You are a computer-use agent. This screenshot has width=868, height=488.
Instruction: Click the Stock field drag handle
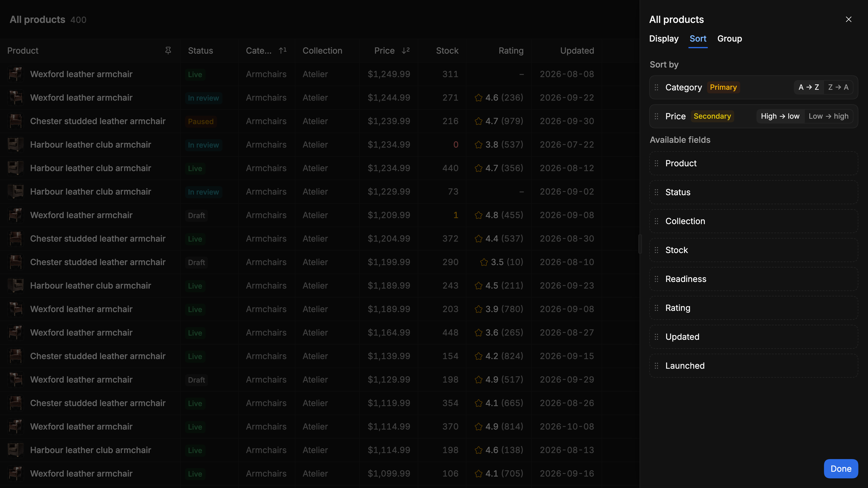point(656,250)
